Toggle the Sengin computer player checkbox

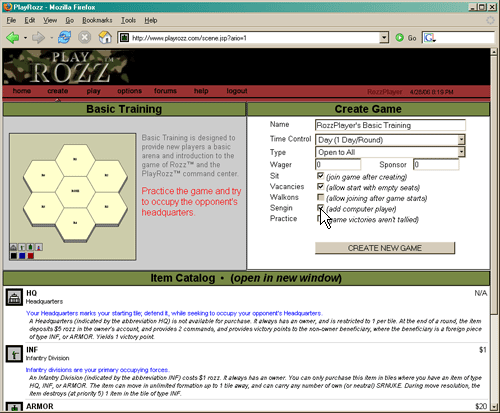tap(320, 208)
